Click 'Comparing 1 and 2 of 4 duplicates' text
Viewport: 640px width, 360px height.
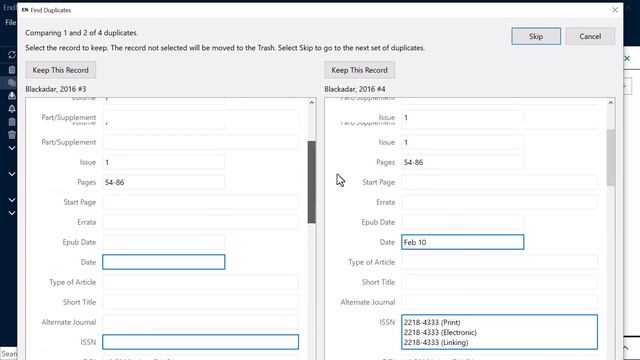81,33
